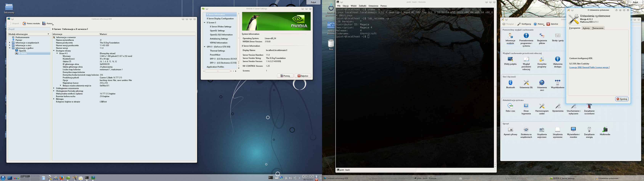Expand the Bitmapa row
This screenshot has height=181, width=644.
tap(54, 99)
